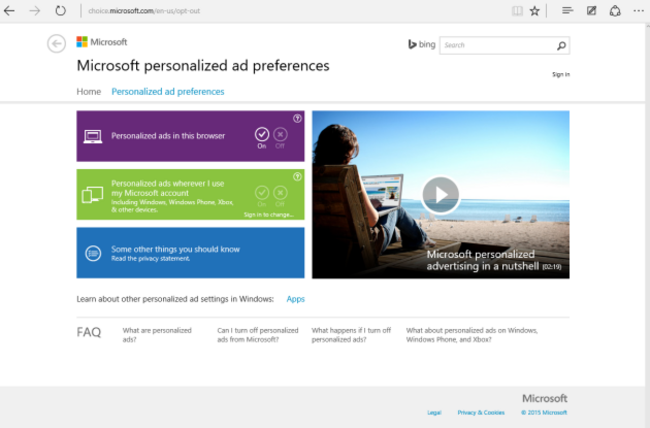Add page to favorites star icon

[535, 11]
